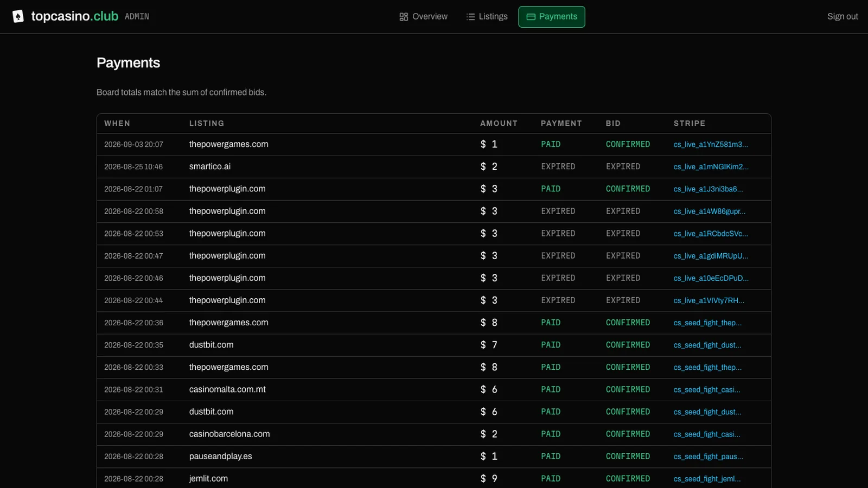868x488 pixels.
Task: Click the Listings list icon
Action: click(470, 17)
